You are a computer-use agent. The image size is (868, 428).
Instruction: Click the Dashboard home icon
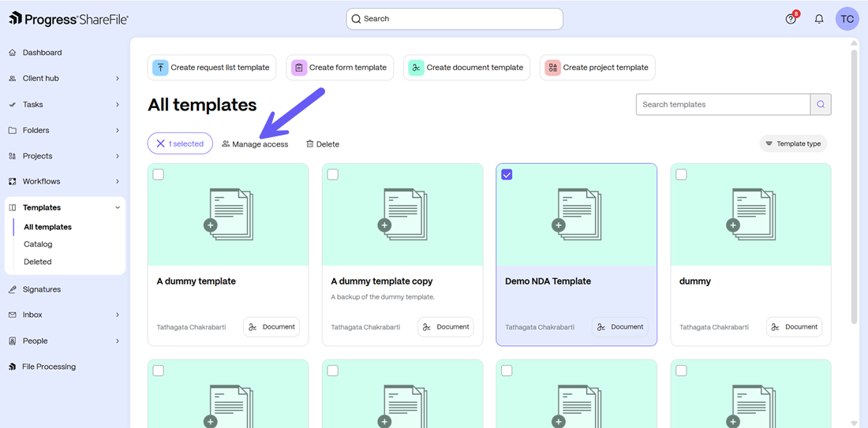(12, 53)
